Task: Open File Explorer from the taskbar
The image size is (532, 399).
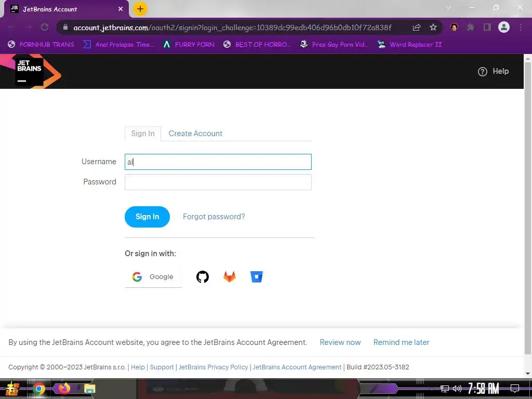Action: tap(89, 389)
